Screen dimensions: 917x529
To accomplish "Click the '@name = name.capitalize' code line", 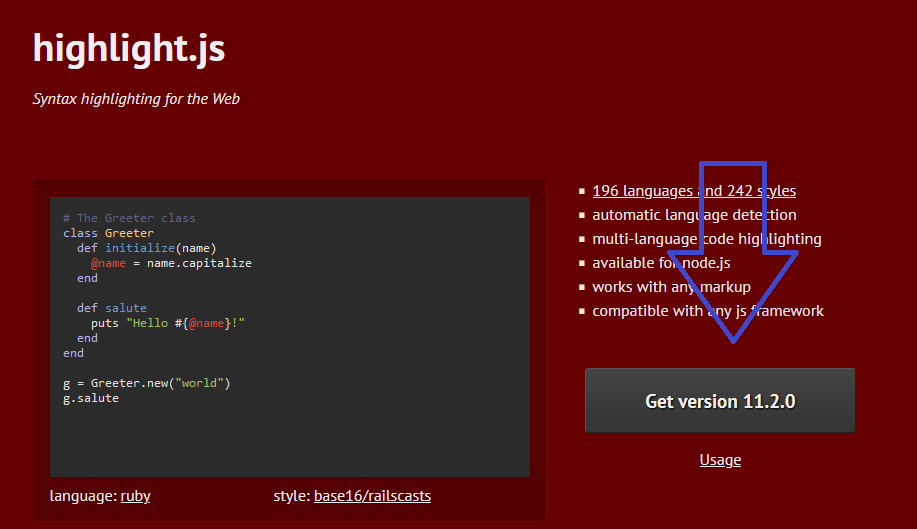I will click(x=171, y=263).
